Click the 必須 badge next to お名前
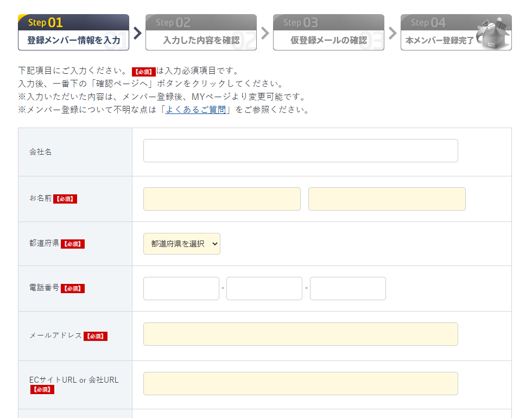 point(65,199)
